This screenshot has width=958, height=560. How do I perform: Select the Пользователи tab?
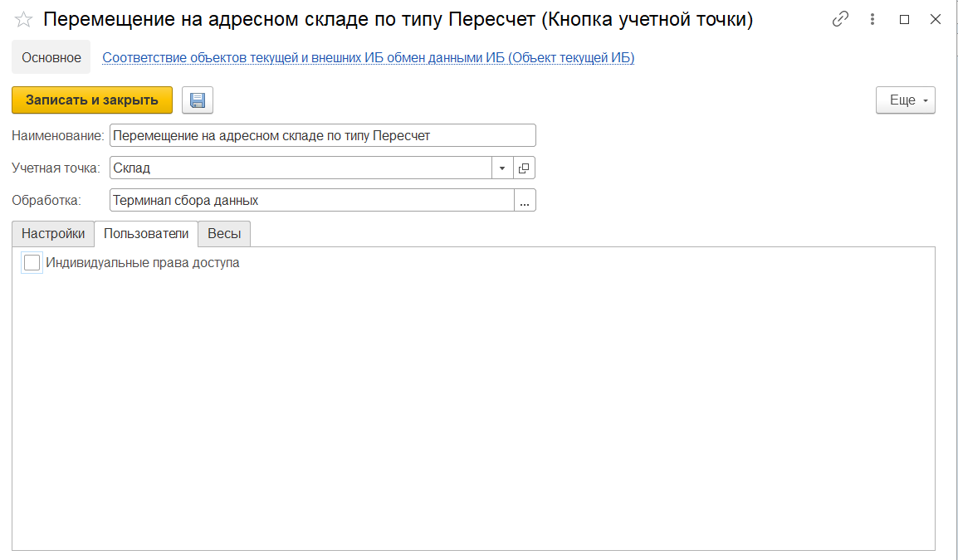tap(146, 234)
